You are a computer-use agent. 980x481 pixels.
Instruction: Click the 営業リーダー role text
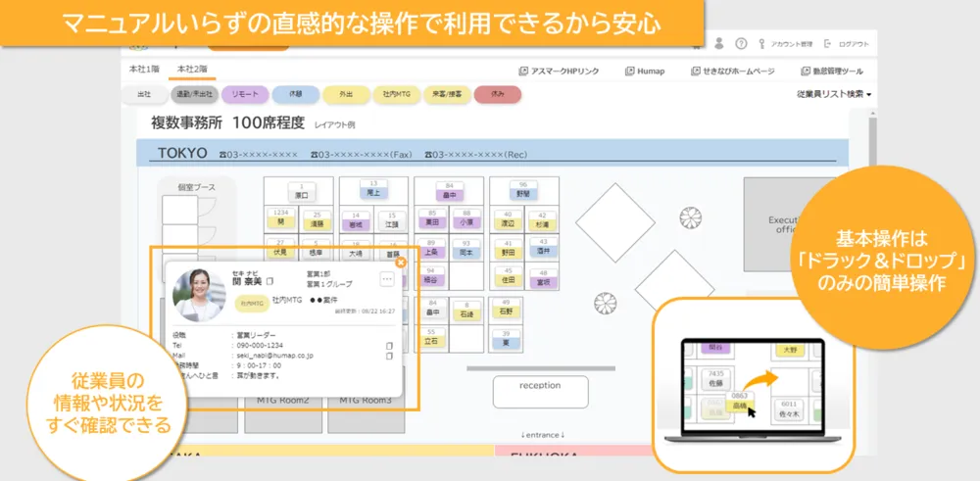click(257, 335)
